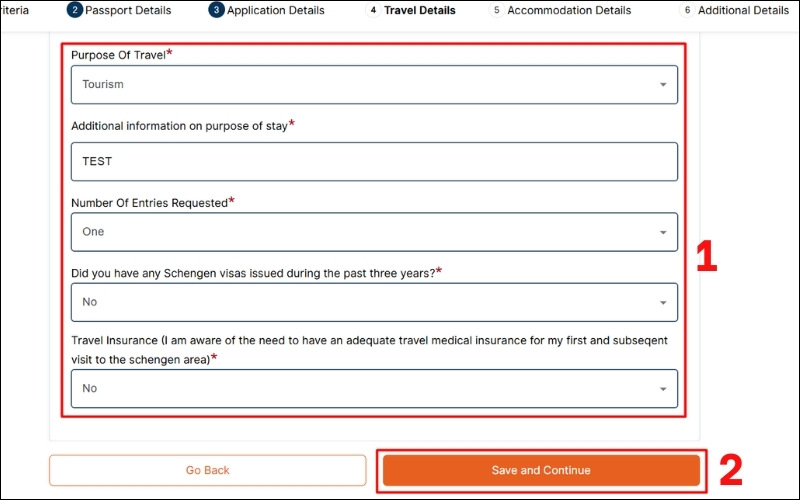
Task: Expand the Travel Insurance dropdown
Action: coord(374,389)
